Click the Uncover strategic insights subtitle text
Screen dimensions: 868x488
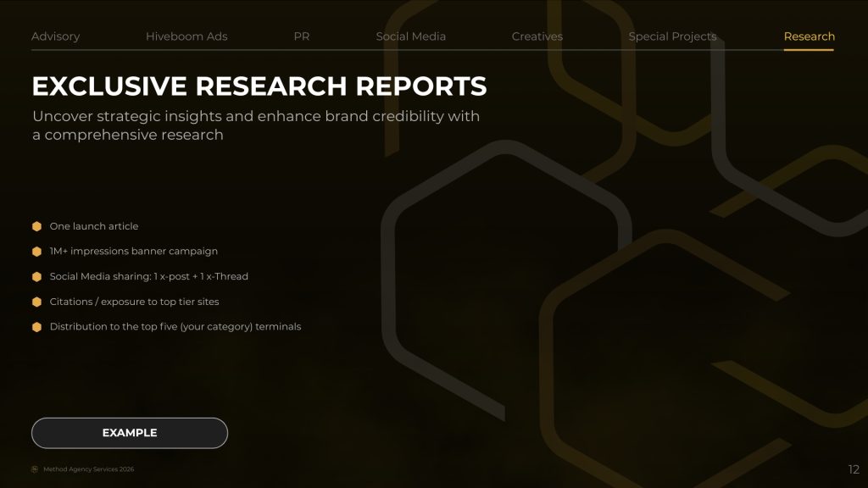coord(255,125)
